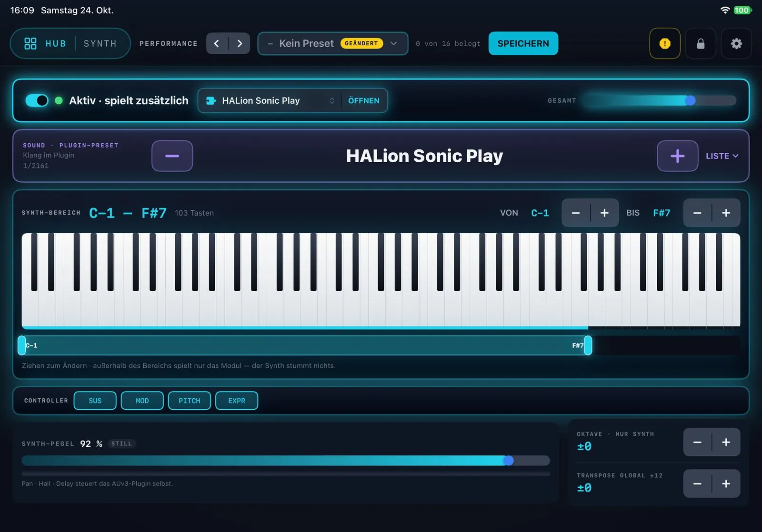
Task: Open the Kein Preset dropdown
Action: (x=332, y=43)
